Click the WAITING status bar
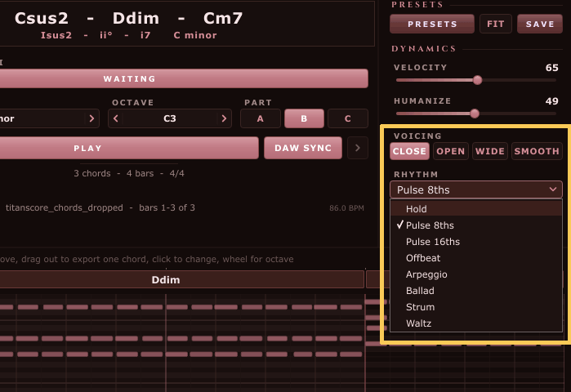 tap(184, 78)
